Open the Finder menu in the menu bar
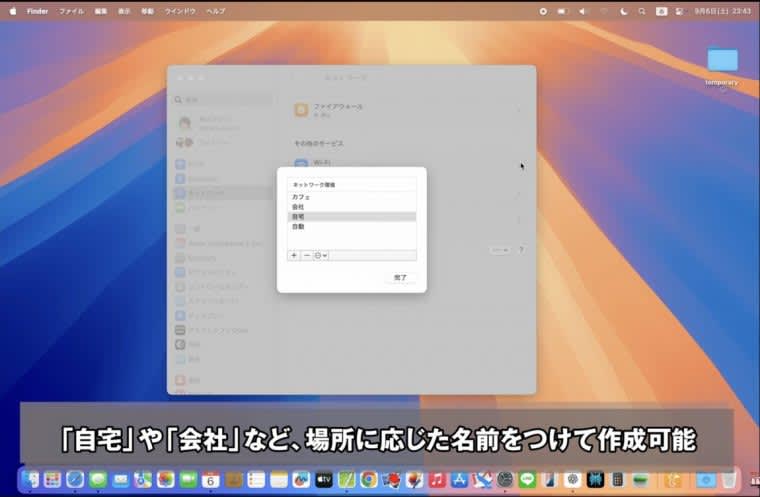This screenshot has width=760, height=497. pos(36,10)
